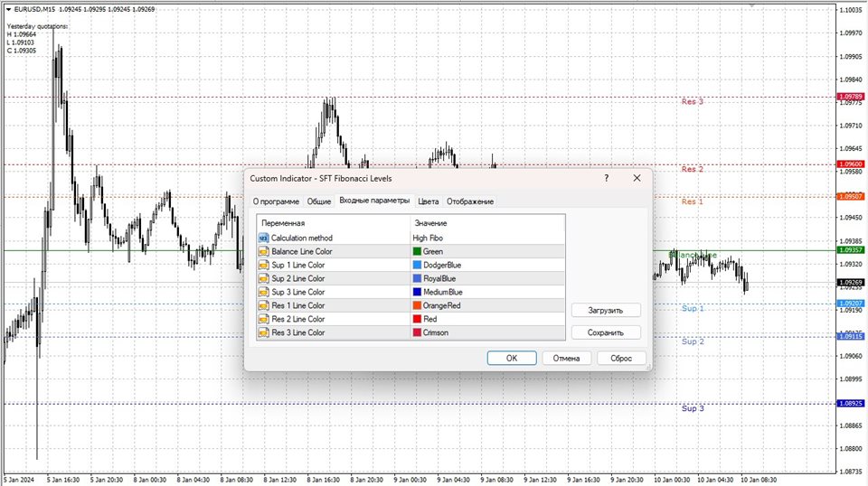This screenshot has height=486, width=868.
Task: Click the OK button
Action: [512, 359]
